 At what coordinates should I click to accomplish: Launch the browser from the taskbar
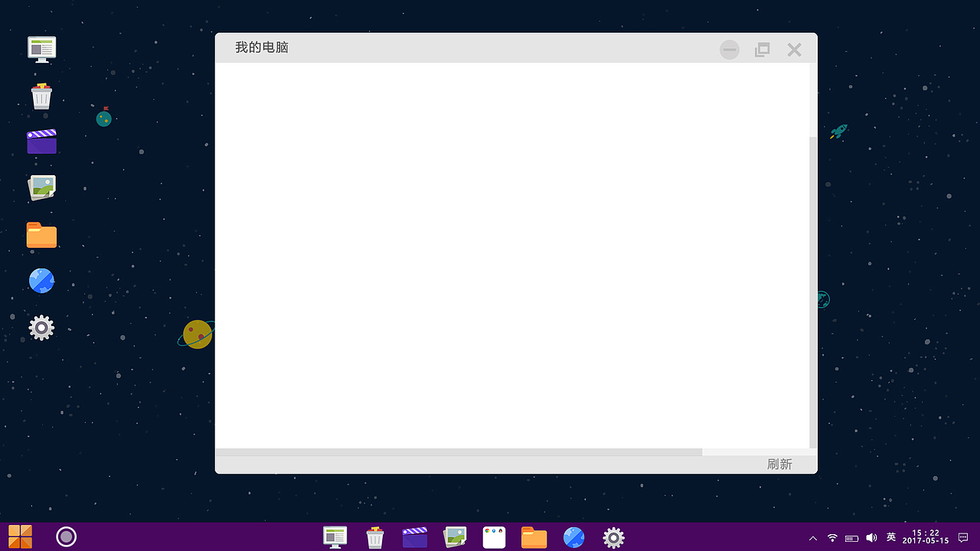point(573,537)
